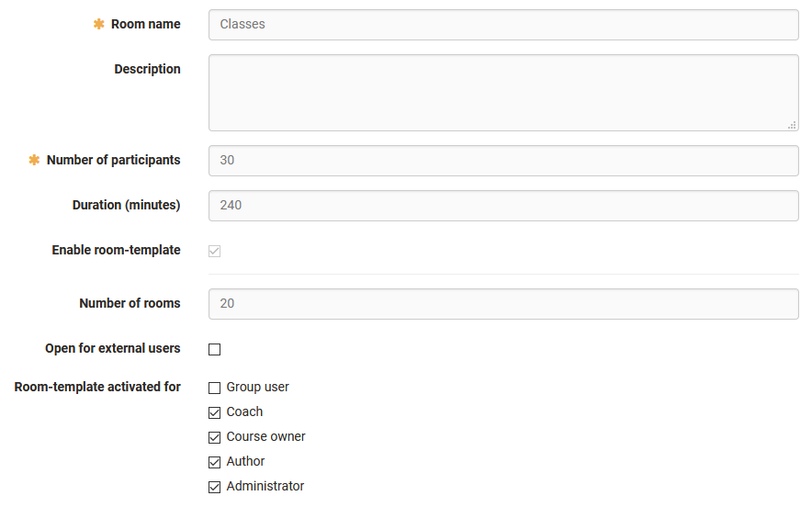Toggle the Enable room-template checkbox

pyautogui.click(x=215, y=251)
